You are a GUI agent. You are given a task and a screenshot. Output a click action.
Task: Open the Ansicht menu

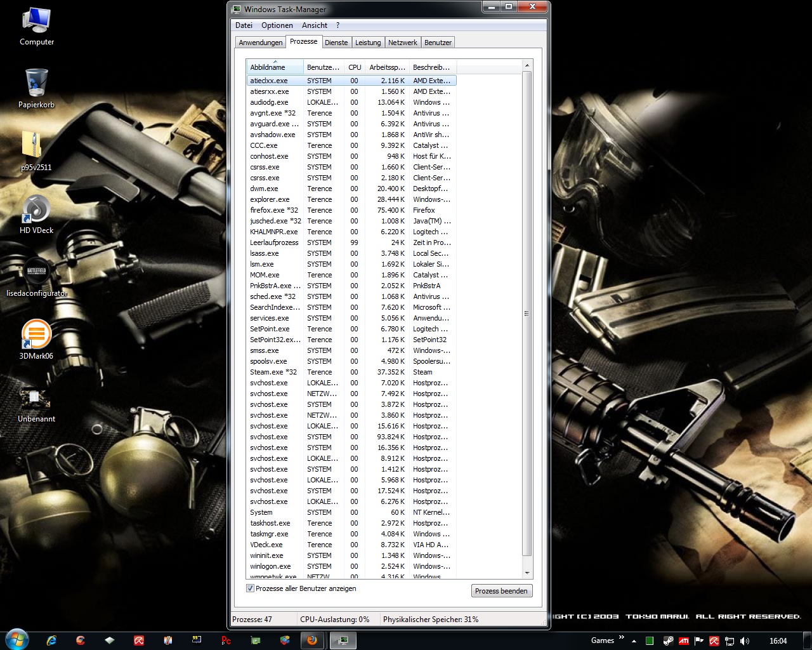pos(315,25)
